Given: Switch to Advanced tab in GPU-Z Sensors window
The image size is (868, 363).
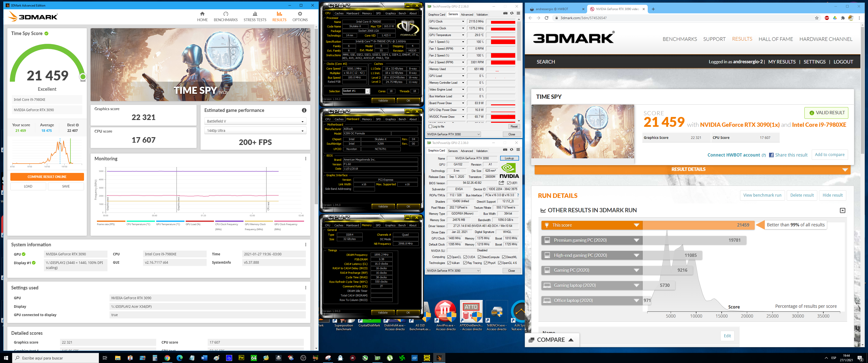Looking at the screenshot, I should click(x=467, y=14).
